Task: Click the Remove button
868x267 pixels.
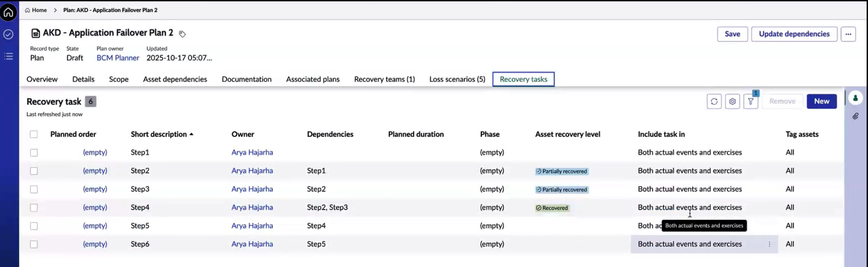Action: click(x=782, y=101)
